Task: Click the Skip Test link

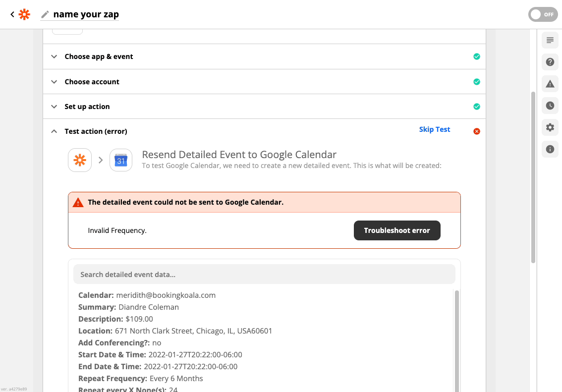Action: pos(435,129)
